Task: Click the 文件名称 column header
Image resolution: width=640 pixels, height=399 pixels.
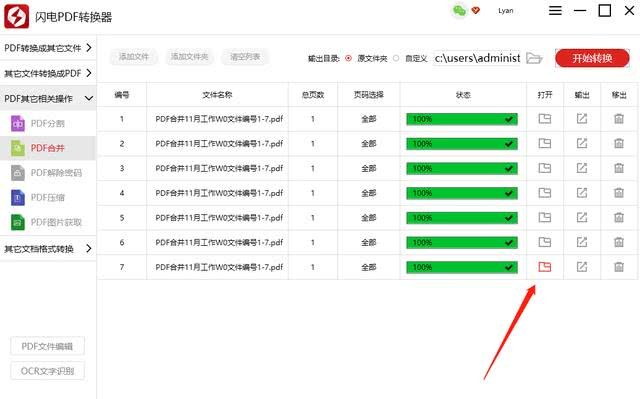Action: [217, 95]
